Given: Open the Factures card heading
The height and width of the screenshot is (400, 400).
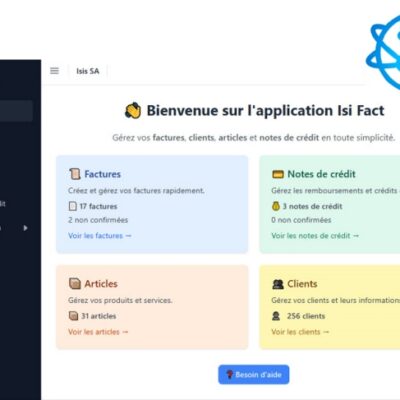Looking at the screenshot, I should [102, 174].
